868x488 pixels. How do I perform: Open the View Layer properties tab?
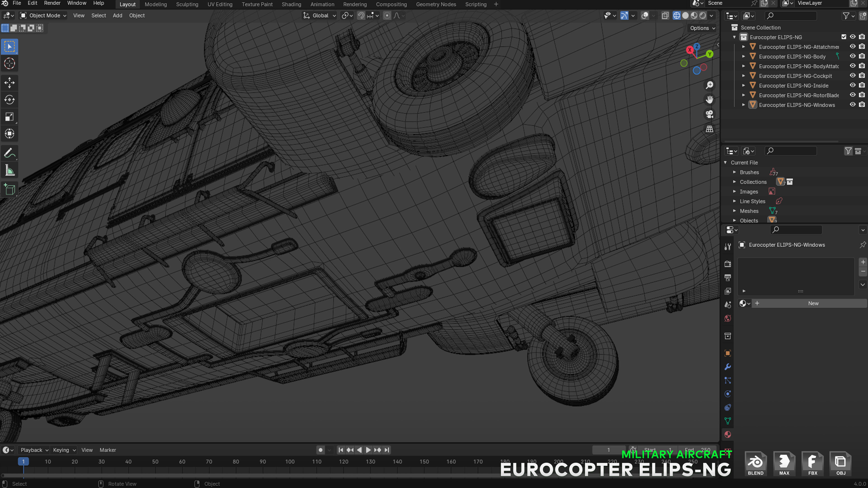point(728,291)
